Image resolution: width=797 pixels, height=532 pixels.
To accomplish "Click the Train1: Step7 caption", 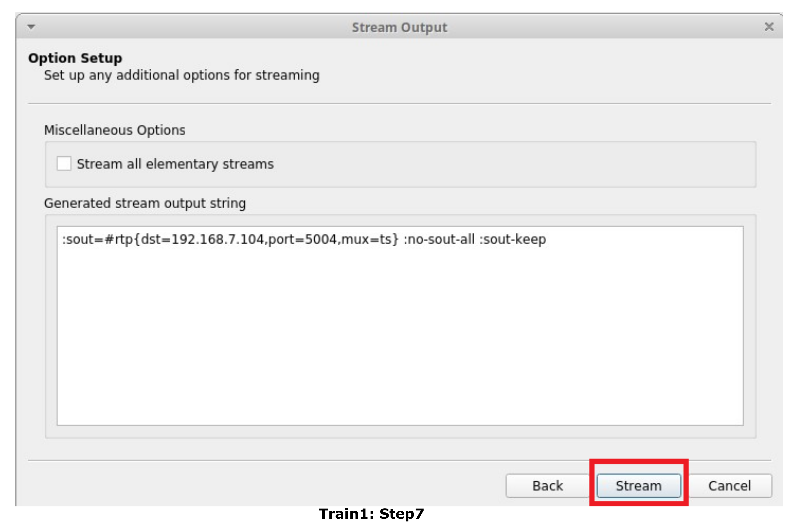I will (x=371, y=514).
